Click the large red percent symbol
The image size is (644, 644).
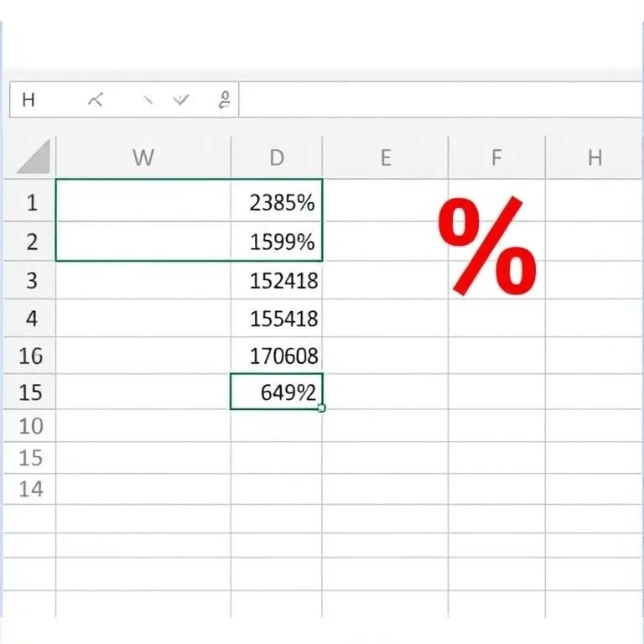(x=487, y=246)
